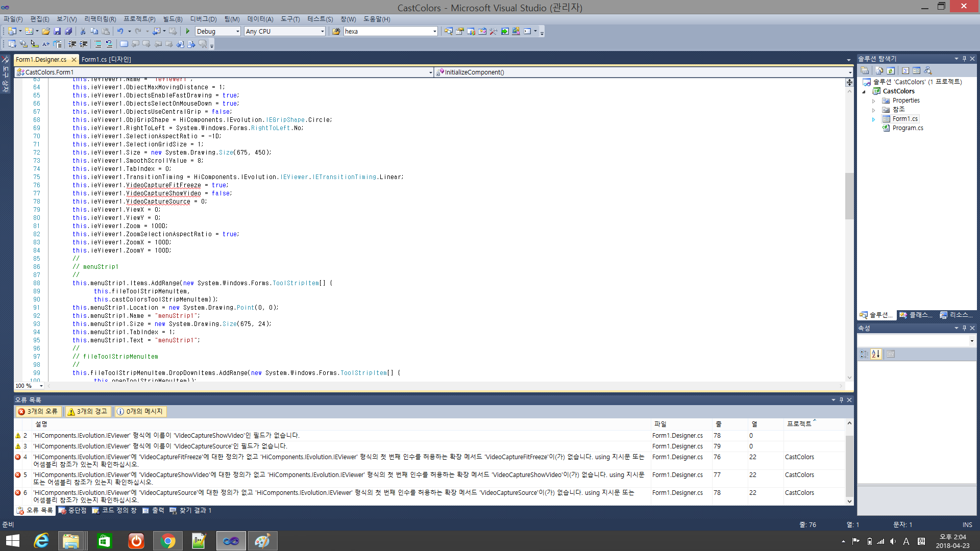The width and height of the screenshot is (980, 551).
Task: Click the Open File folder icon in toolbar
Action: 46,31
